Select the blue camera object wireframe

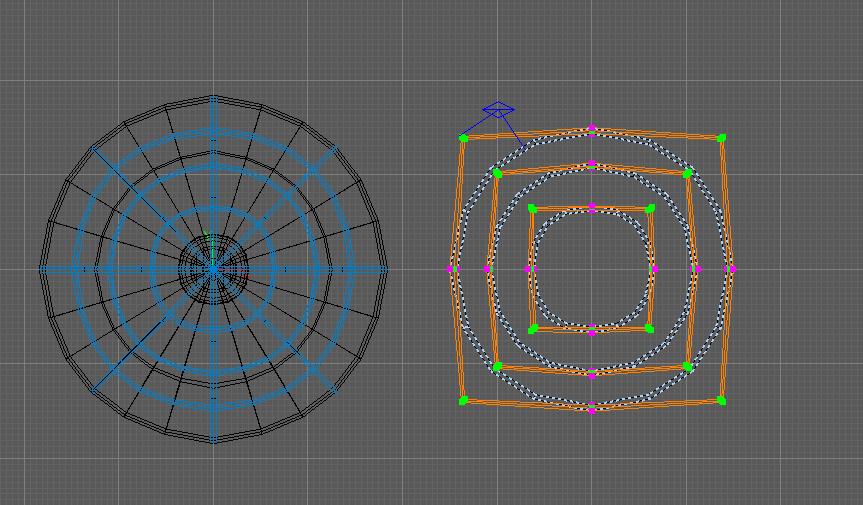498,109
